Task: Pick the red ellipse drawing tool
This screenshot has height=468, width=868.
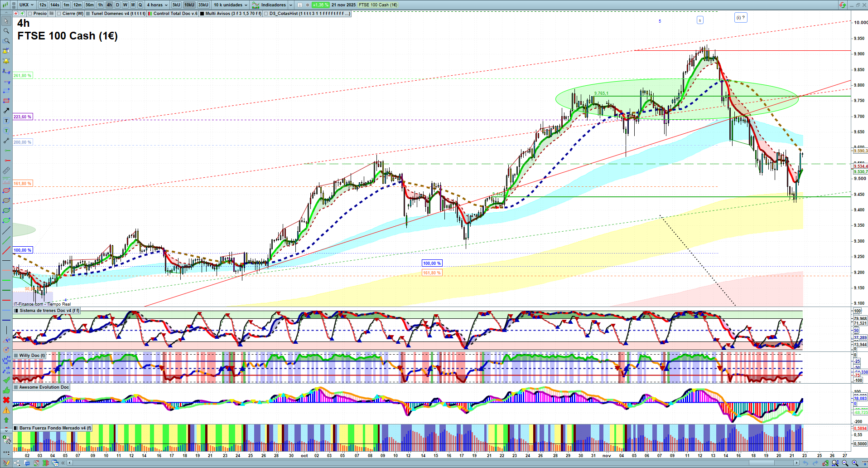Action: 6,190
